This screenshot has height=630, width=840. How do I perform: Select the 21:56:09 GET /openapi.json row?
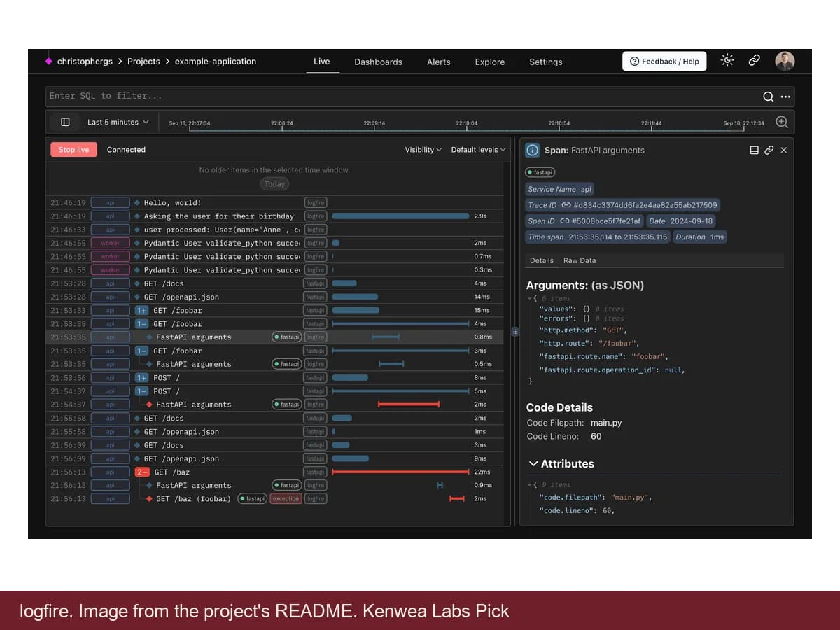(274, 458)
